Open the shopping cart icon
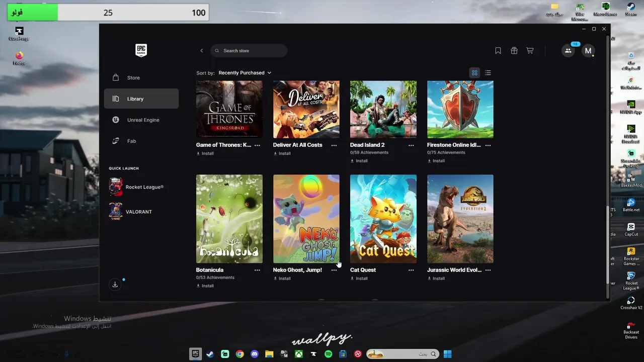 click(x=530, y=51)
